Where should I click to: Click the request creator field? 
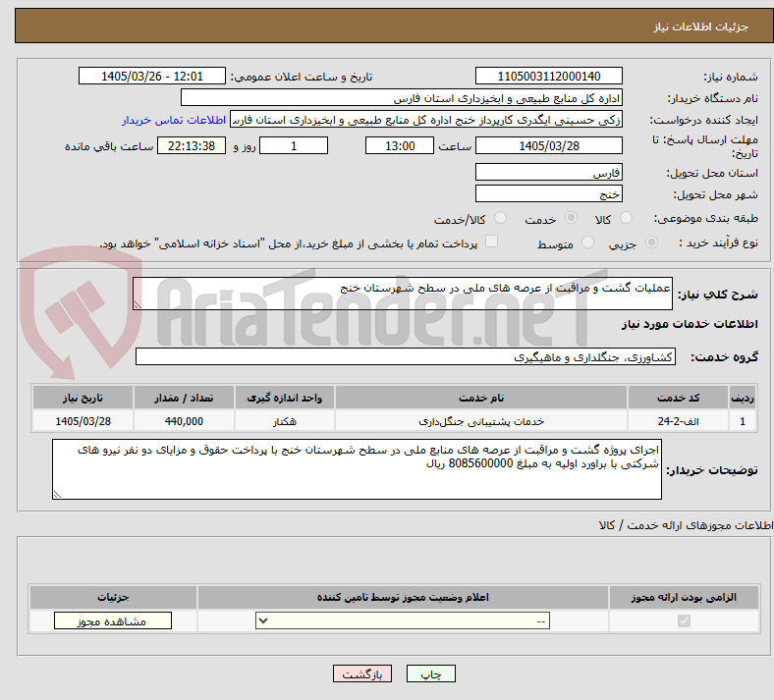(426, 120)
